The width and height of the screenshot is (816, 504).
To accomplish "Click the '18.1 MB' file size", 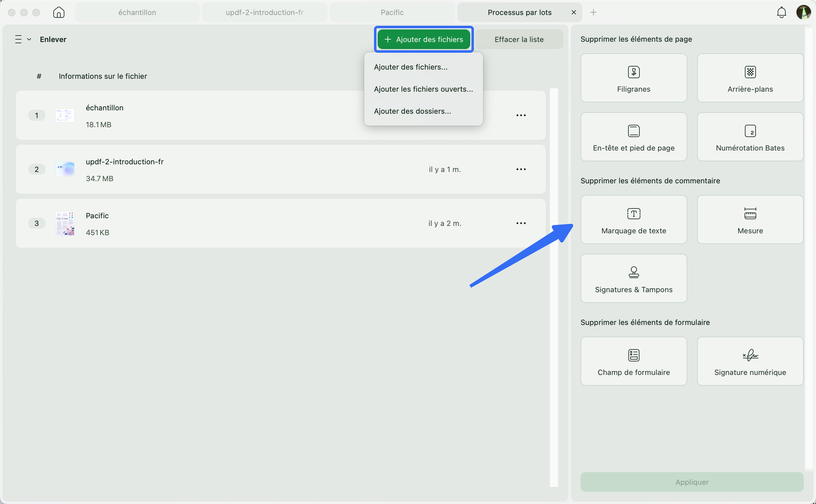I will (98, 125).
